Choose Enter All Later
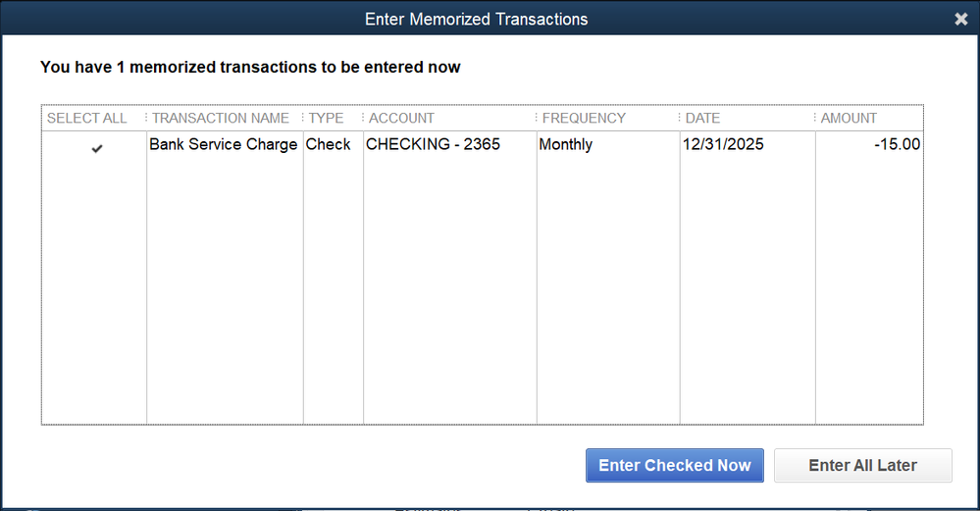Viewport: 980px width, 511px height. [x=862, y=466]
